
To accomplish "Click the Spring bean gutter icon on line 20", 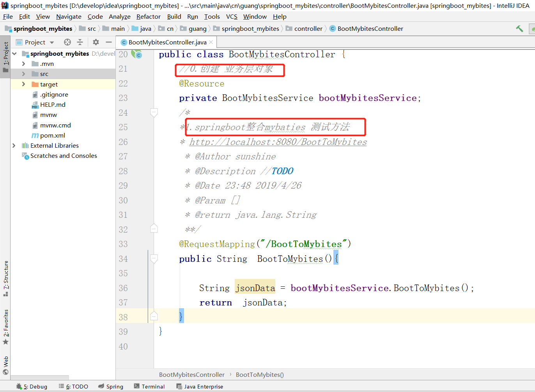I will 136,54.
